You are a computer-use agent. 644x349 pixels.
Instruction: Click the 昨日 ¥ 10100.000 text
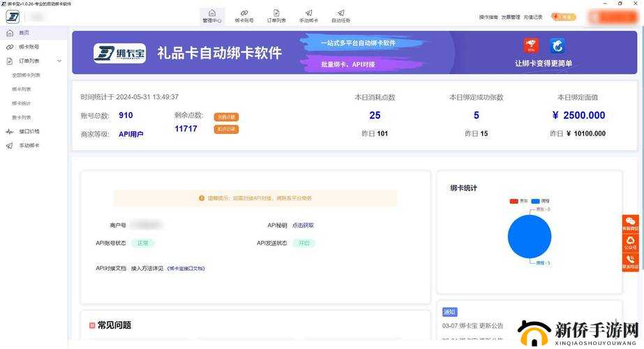578,133
